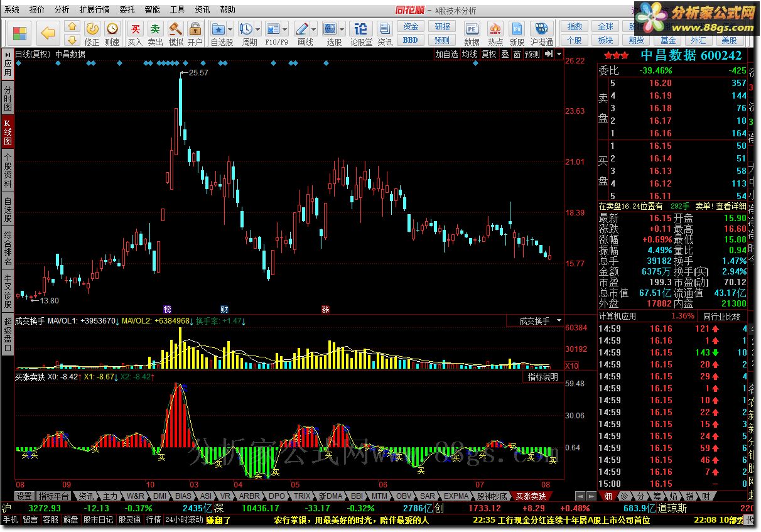Viewport: 761px width, 532px height.
Task: Switch to the MACD-like BIAS tab
Action: point(183,496)
